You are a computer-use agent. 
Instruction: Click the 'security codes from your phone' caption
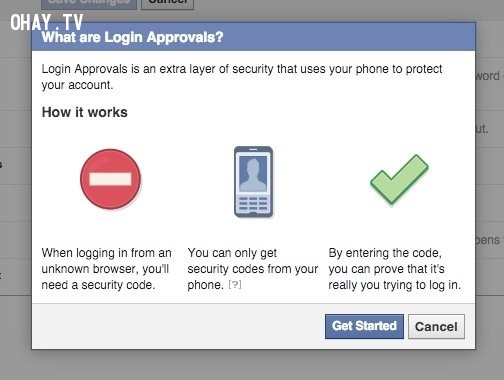coord(253,269)
